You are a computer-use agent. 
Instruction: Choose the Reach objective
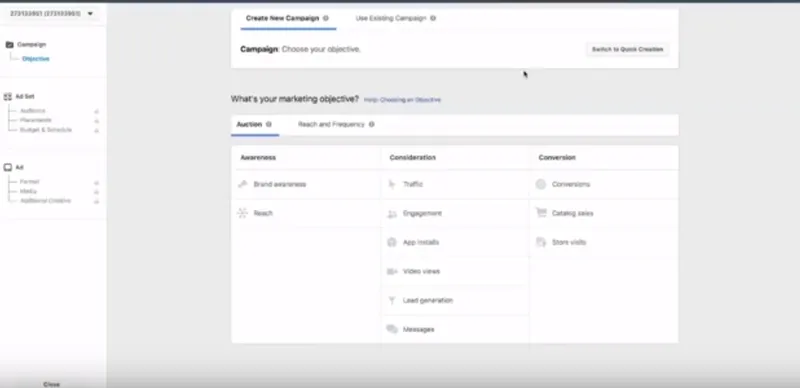click(306, 213)
